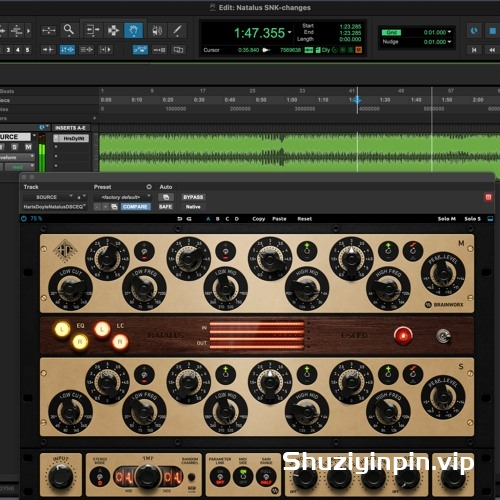
Task: Click the Brainworx logo on M panel
Action: (x=444, y=304)
